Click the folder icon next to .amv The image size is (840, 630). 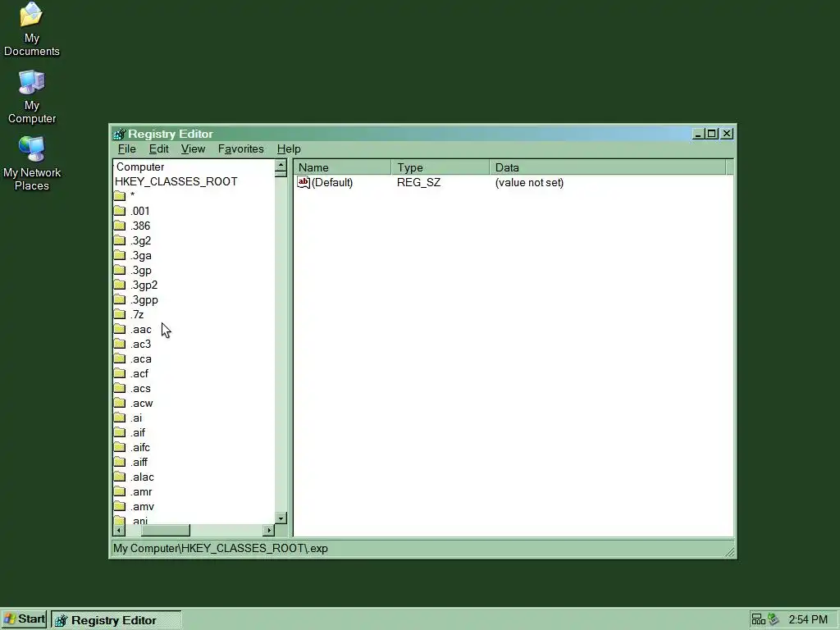point(120,506)
